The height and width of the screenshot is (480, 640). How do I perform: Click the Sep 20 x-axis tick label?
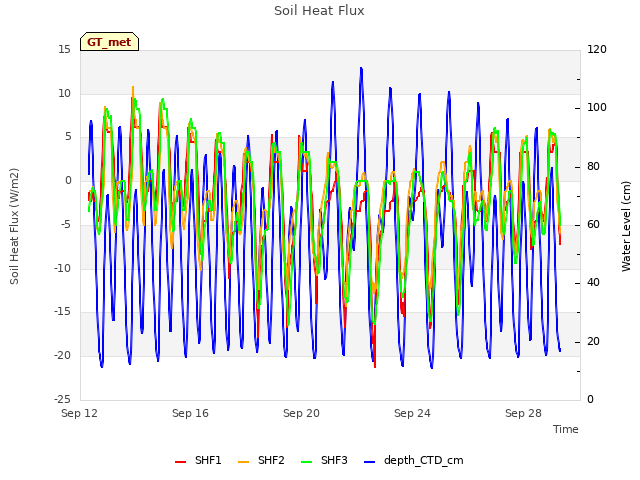302,413
